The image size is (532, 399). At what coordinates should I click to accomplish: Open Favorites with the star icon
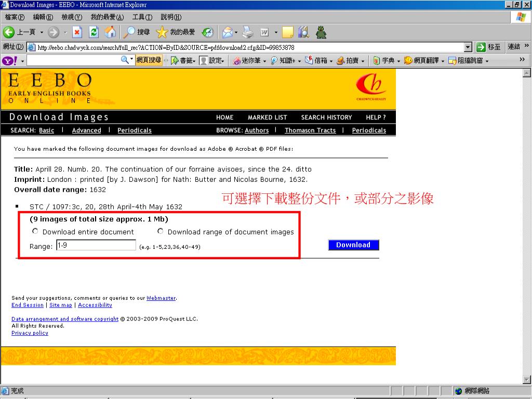coord(162,32)
